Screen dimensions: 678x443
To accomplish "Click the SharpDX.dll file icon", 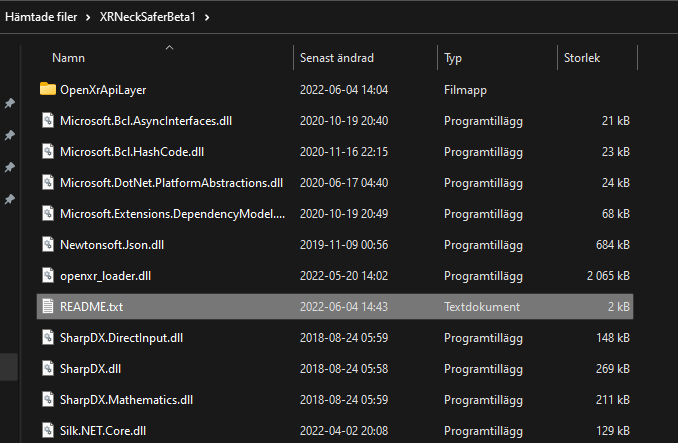I will pos(48,368).
